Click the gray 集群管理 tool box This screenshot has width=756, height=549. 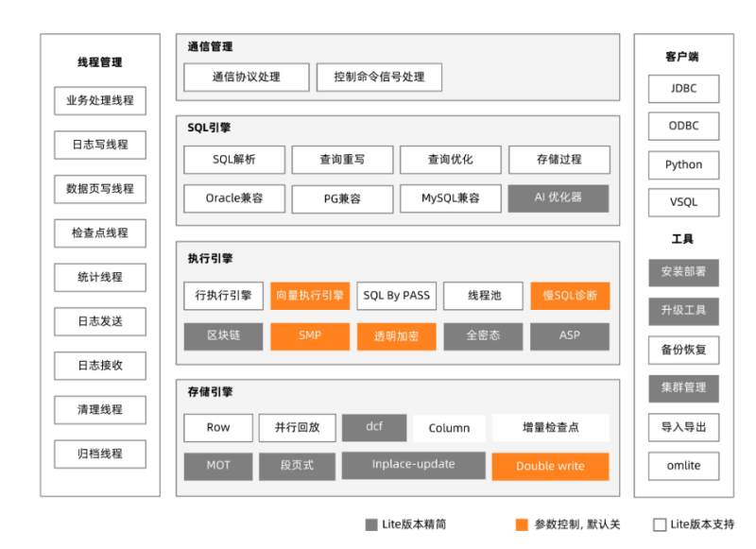[x=683, y=387]
